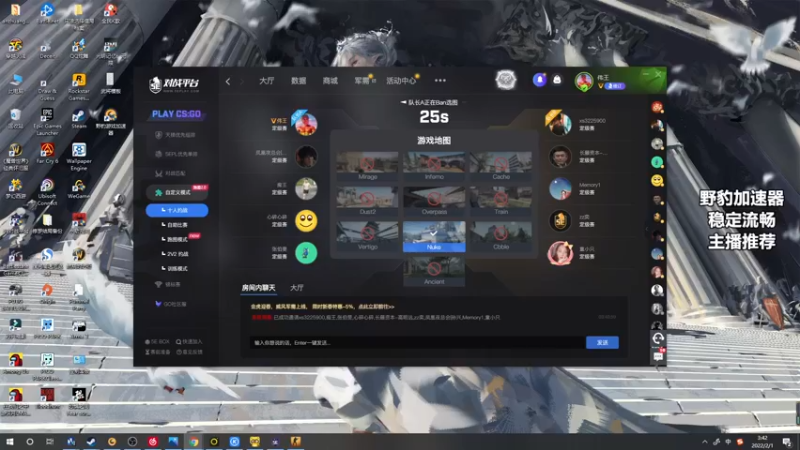This screenshot has width=800, height=450.
Task: Open the green player avatar in team A
Action: [x=306, y=253]
